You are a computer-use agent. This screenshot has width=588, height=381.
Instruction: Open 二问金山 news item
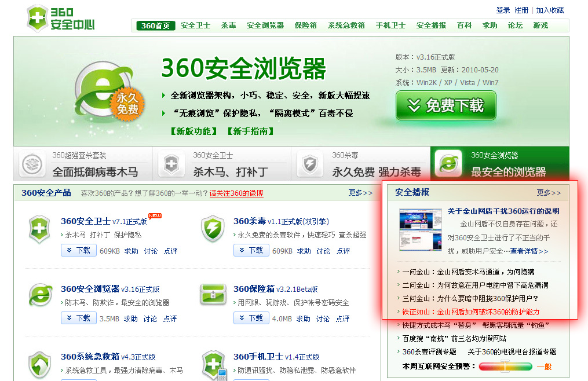pyautogui.click(x=475, y=285)
